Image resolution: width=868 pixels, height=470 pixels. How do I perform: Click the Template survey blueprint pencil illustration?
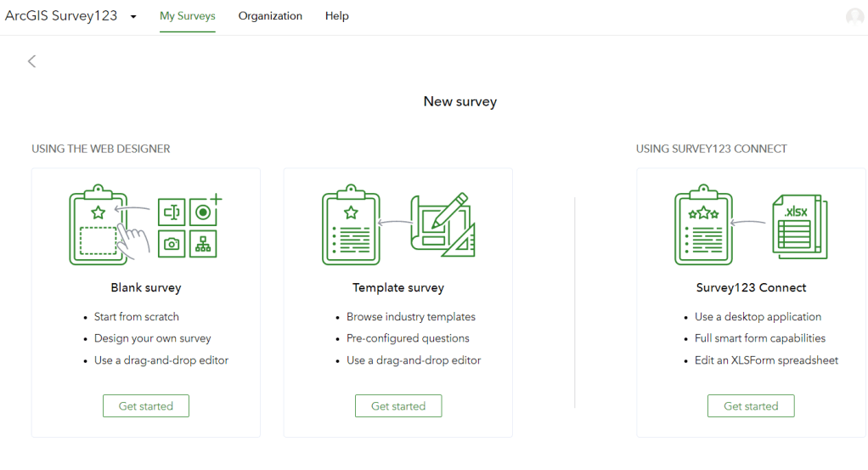[441, 224]
